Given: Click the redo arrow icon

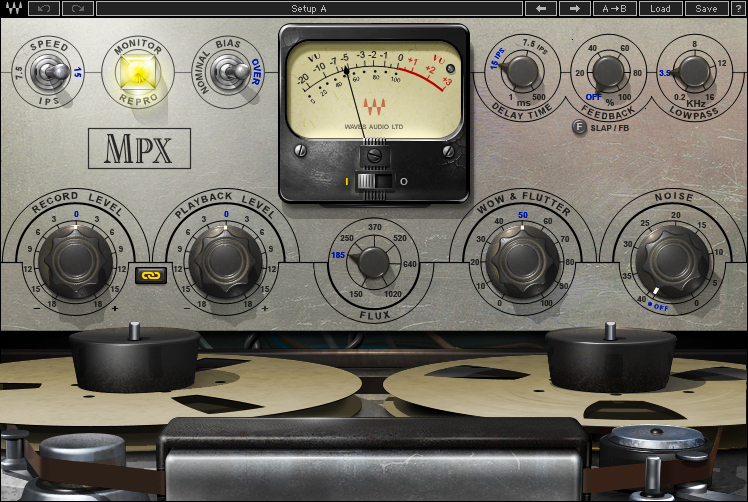Looking at the screenshot, I should 78,9.
